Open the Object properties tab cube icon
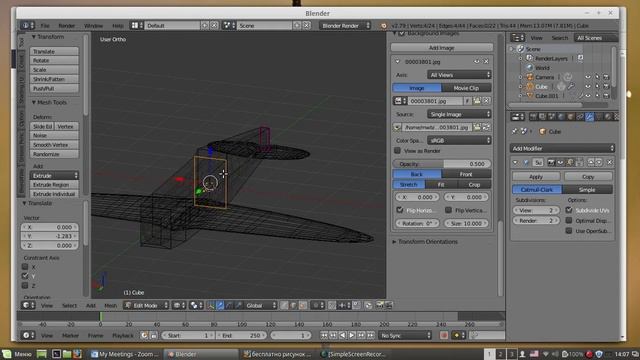640x360 pixels. tap(571, 117)
